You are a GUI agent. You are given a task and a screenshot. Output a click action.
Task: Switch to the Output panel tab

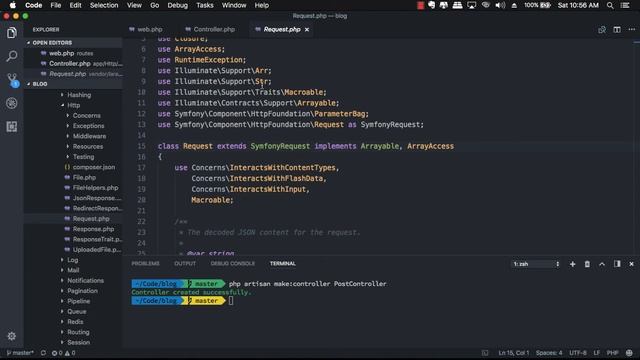coord(185,264)
